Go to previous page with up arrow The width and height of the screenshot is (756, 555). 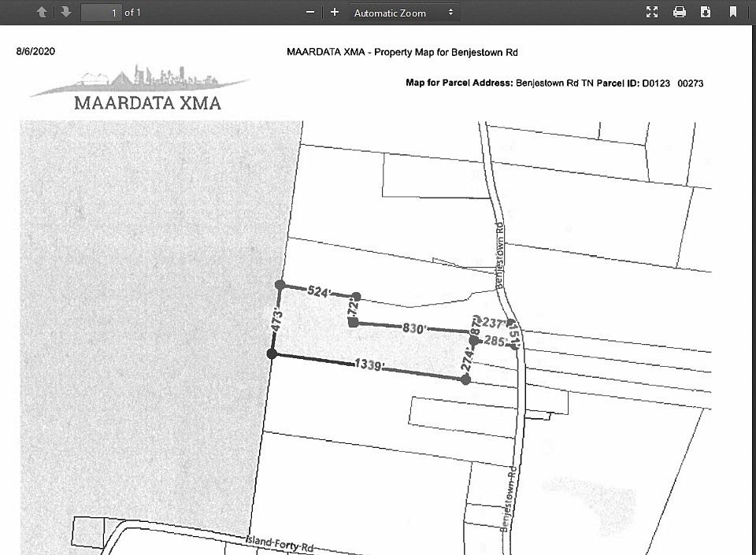[x=43, y=13]
